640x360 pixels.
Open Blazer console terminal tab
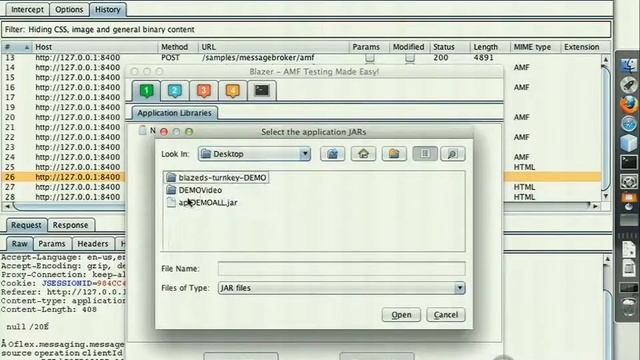pyautogui.click(x=262, y=91)
